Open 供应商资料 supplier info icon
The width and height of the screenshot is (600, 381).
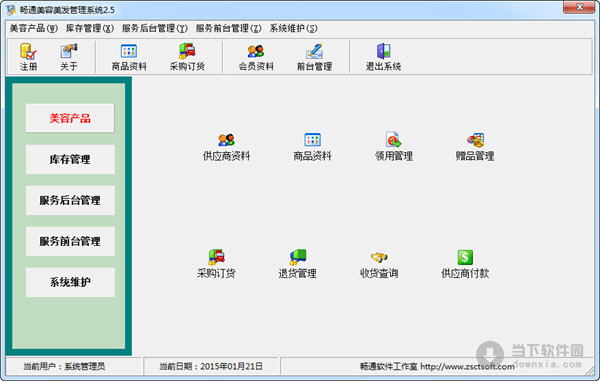(x=226, y=147)
